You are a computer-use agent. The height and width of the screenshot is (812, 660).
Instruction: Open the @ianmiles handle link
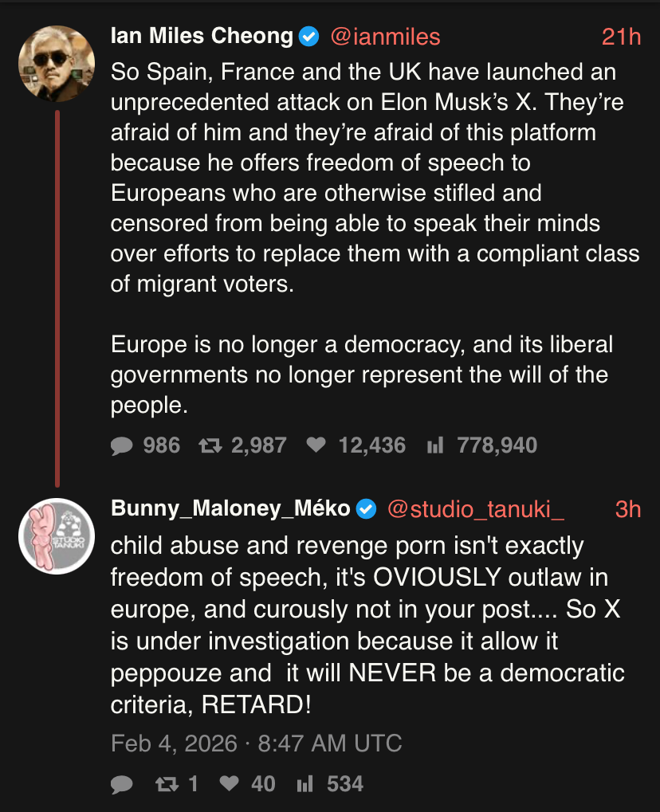pyautogui.click(x=385, y=37)
